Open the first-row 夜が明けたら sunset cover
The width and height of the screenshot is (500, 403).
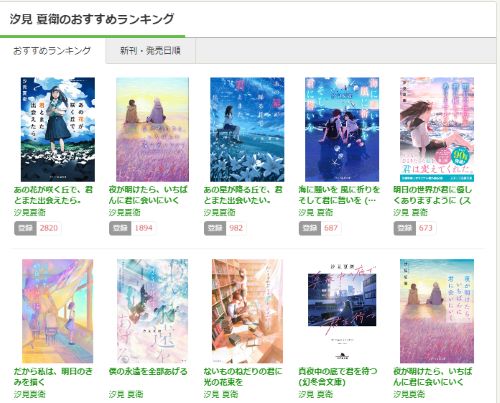point(152,129)
